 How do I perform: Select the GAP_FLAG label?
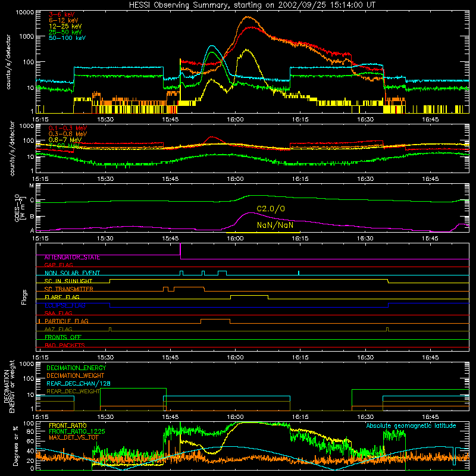click(58, 265)
